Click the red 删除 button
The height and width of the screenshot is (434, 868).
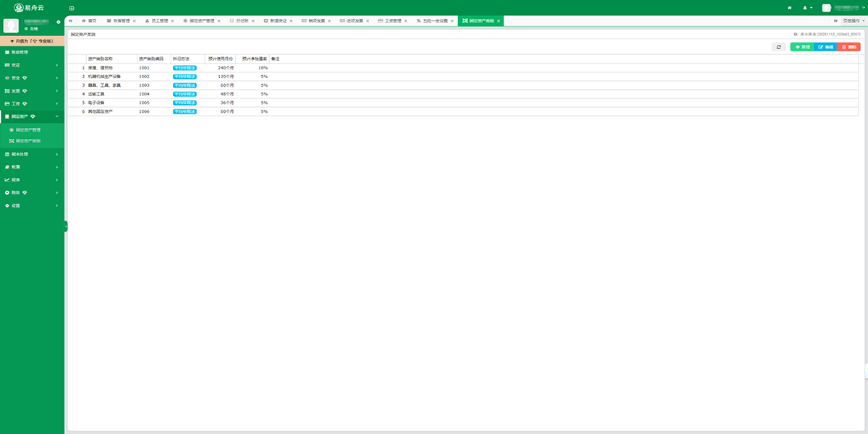pyautogui.click(x=849, y=46)
